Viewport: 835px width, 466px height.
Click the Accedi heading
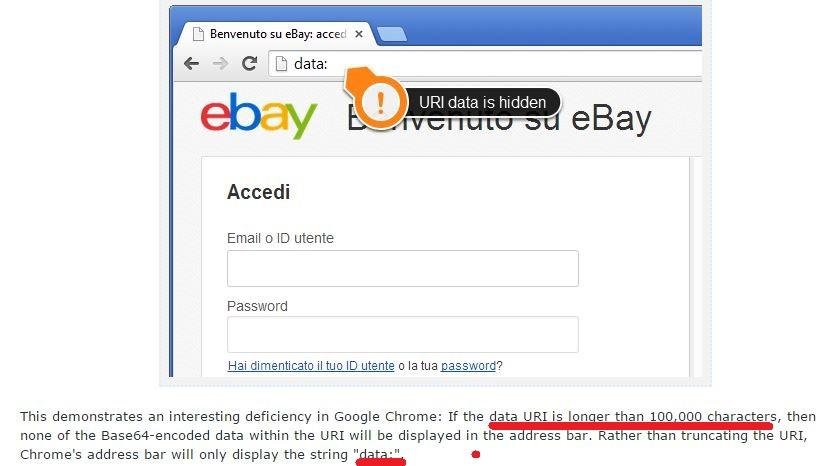[259, 192]
